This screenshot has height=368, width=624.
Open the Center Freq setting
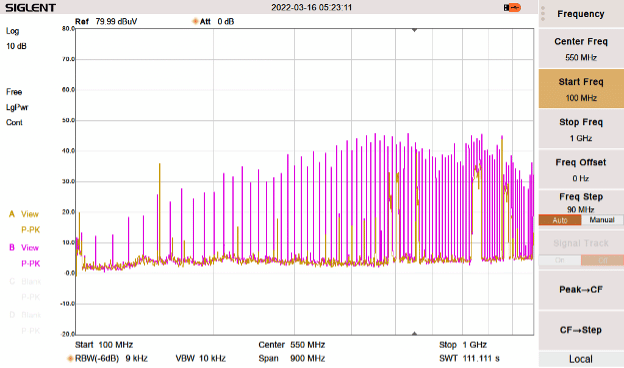tap(581, 49)
